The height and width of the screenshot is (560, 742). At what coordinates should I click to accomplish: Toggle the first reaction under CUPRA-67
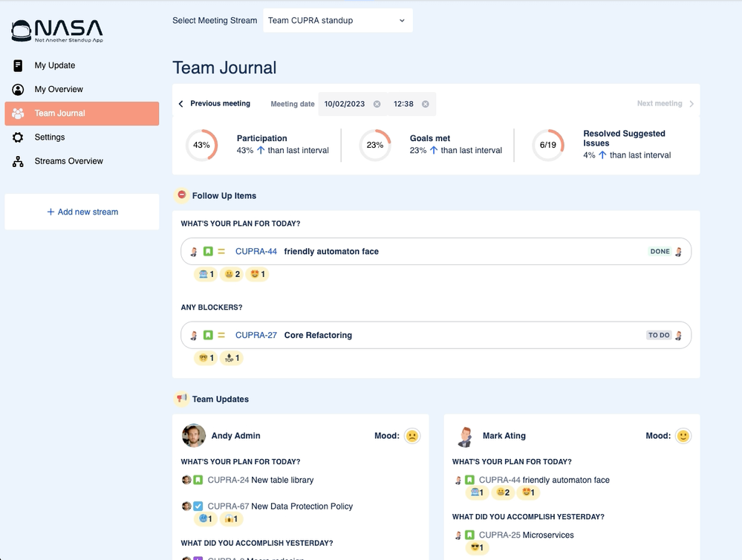(206, 519)
